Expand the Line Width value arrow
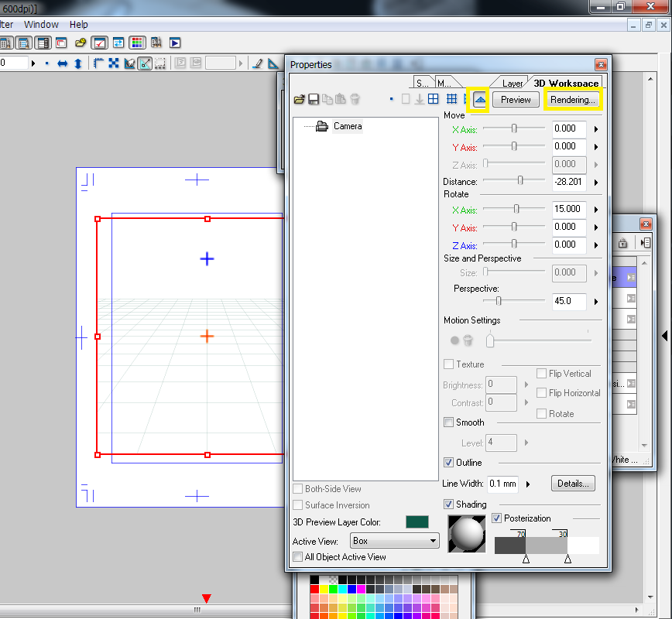Screen dimensions: 672x619 (x=528, y=484)
